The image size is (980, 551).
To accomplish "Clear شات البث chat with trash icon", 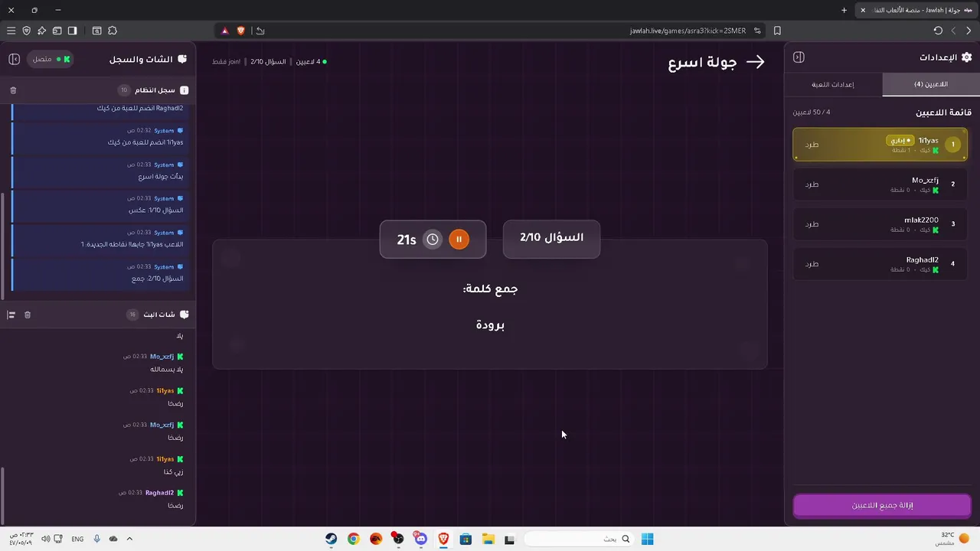I will click(x=28, y=315).
